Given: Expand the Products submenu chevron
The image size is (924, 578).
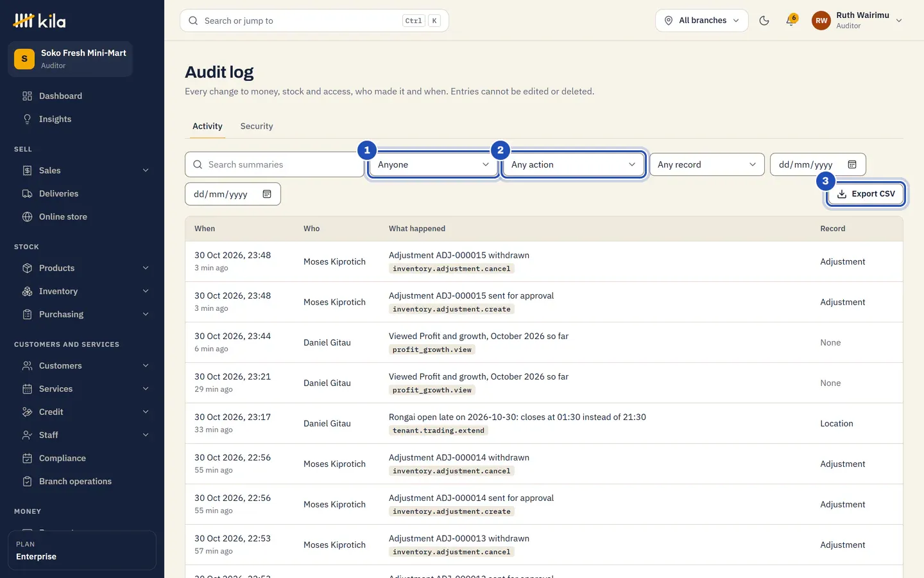Looking at the screenshot, I should pos(146,268).
